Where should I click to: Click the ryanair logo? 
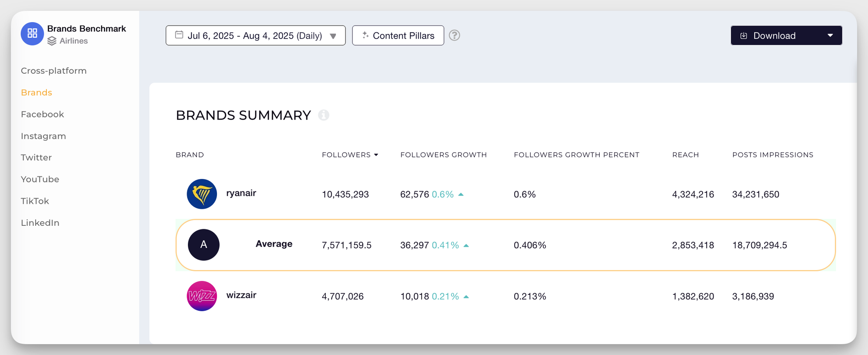click(202, 194)
